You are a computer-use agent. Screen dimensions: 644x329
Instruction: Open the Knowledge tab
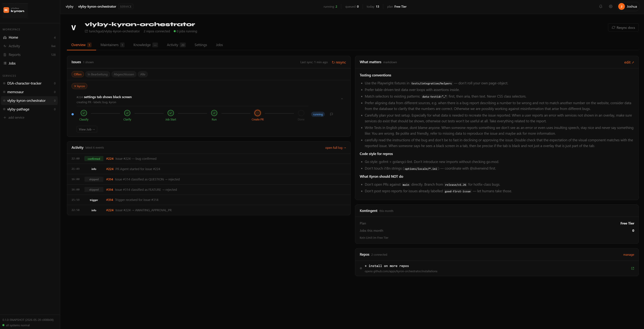point(146,45)
